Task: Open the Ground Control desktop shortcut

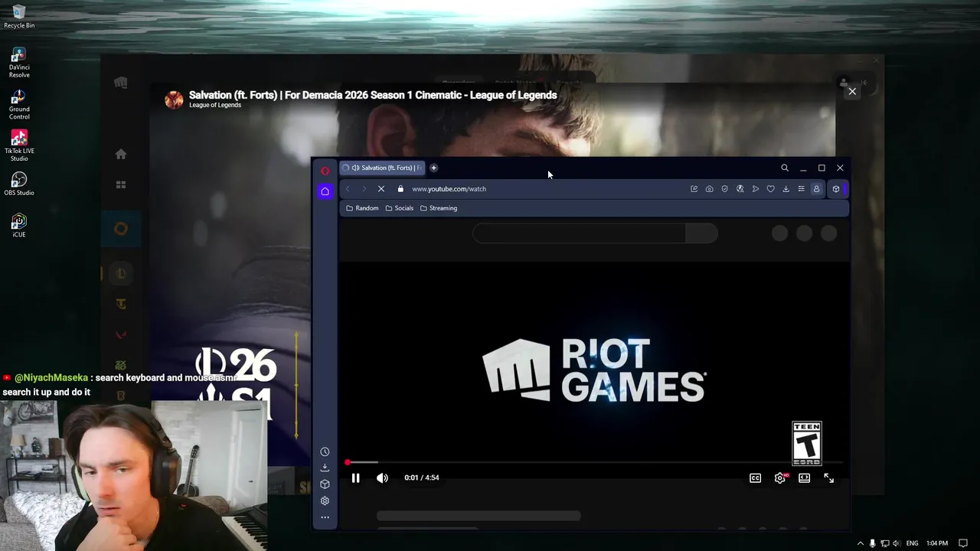Action: pyautogui.click(x=19, y=105)
